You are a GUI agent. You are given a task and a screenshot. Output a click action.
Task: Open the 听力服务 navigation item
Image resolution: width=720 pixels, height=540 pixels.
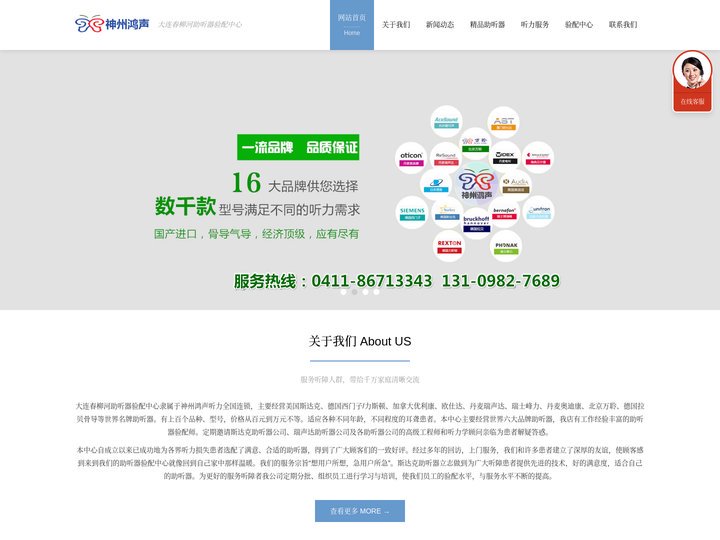534,25
